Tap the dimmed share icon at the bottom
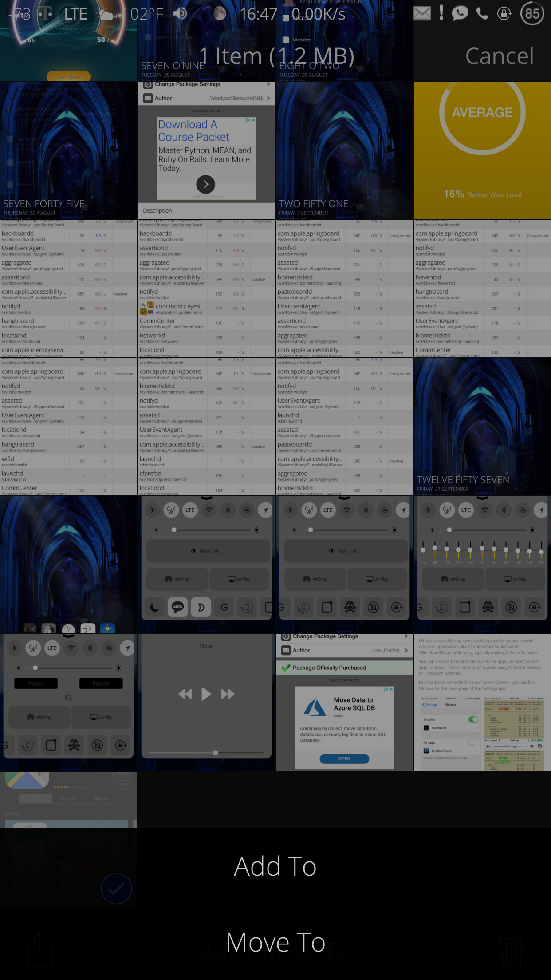This screenshot has width=551, height=980. click(x=39, y=950)
